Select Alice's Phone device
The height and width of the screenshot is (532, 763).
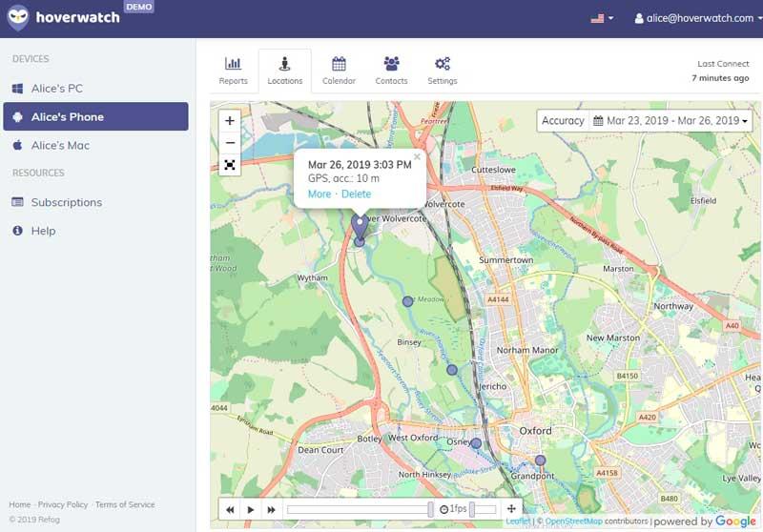(96, 116)
